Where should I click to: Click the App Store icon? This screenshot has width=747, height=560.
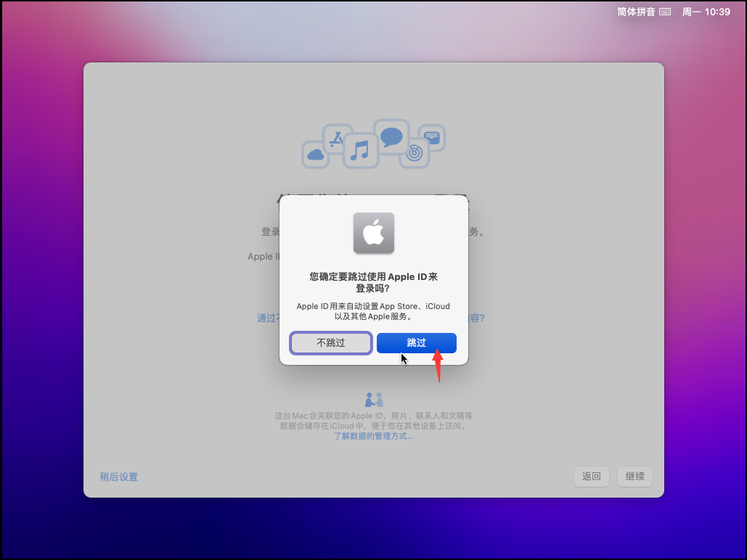(x=337, y=138)
